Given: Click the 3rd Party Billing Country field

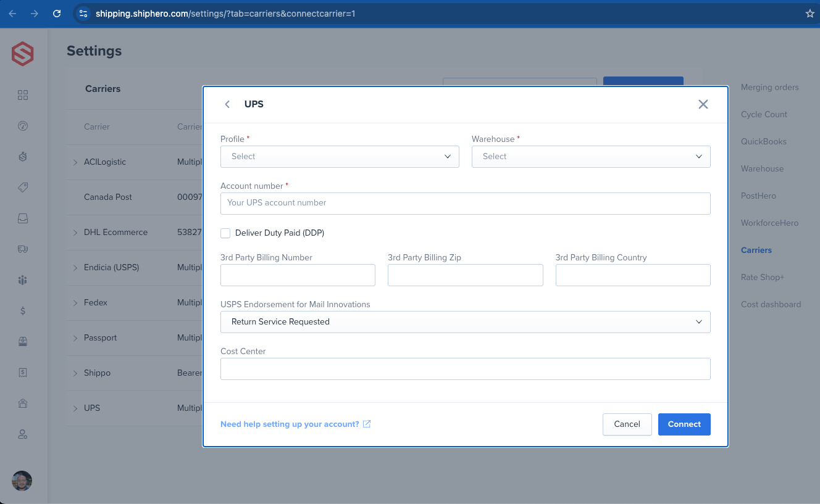Looking at the screenshot, I should click(633, 275).
